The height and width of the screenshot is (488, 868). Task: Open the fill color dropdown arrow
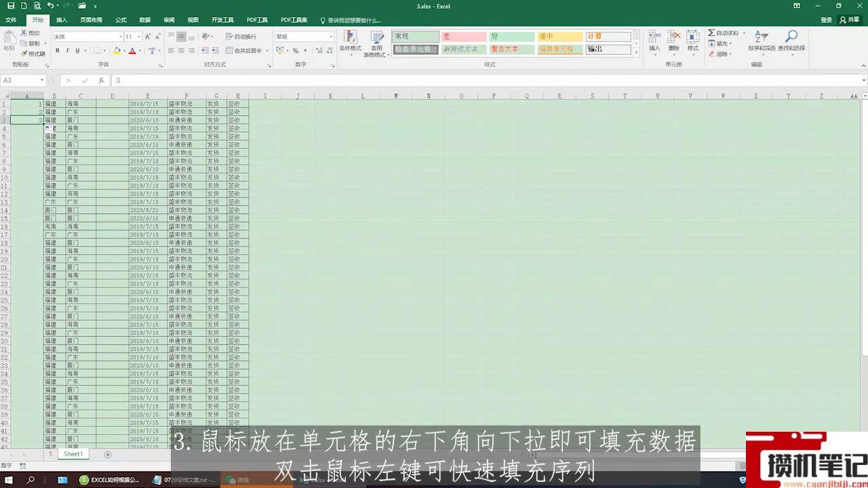pyautogui.click(x=124, y=51)
